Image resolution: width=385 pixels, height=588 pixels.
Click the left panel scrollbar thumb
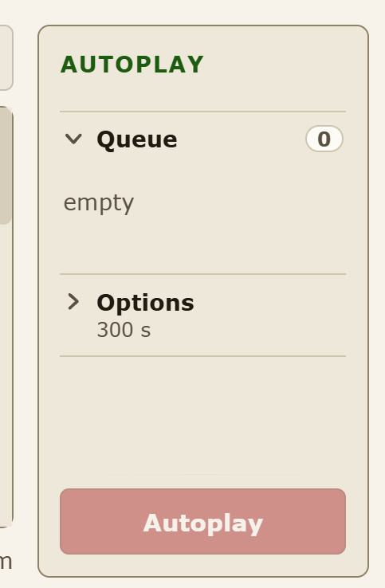[6, 167]
